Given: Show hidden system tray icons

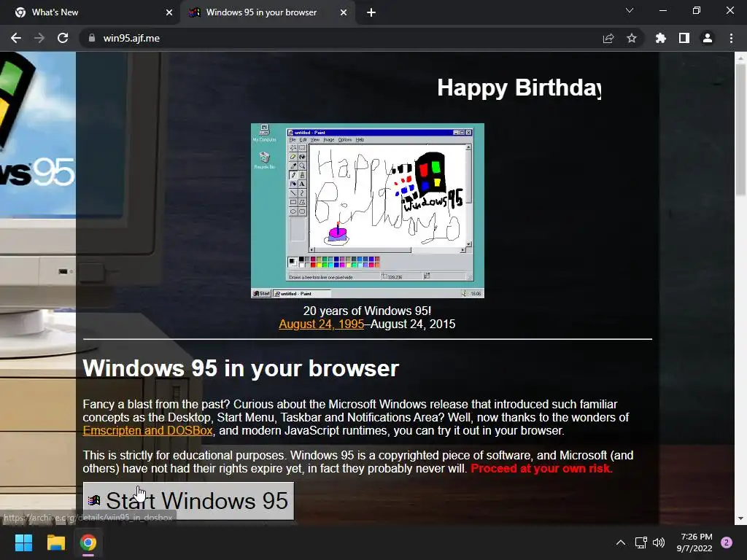Looking at the screenshot, I should click(x=621, y=542).
